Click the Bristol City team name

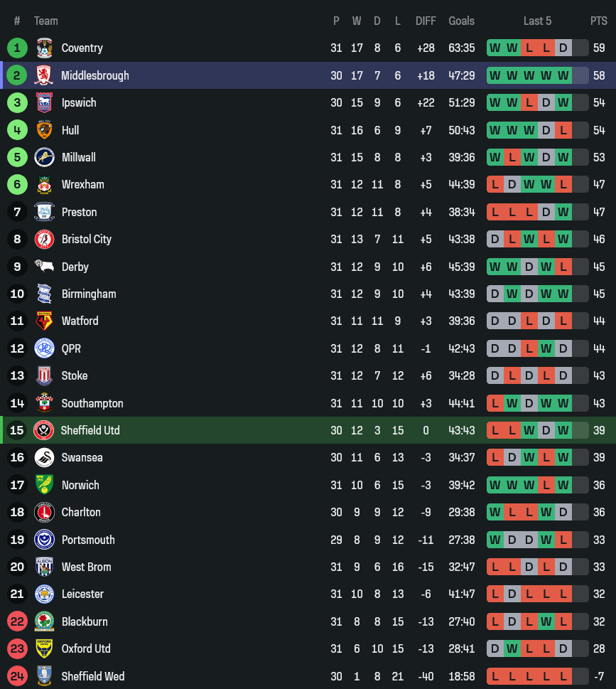tap(86, 239)
